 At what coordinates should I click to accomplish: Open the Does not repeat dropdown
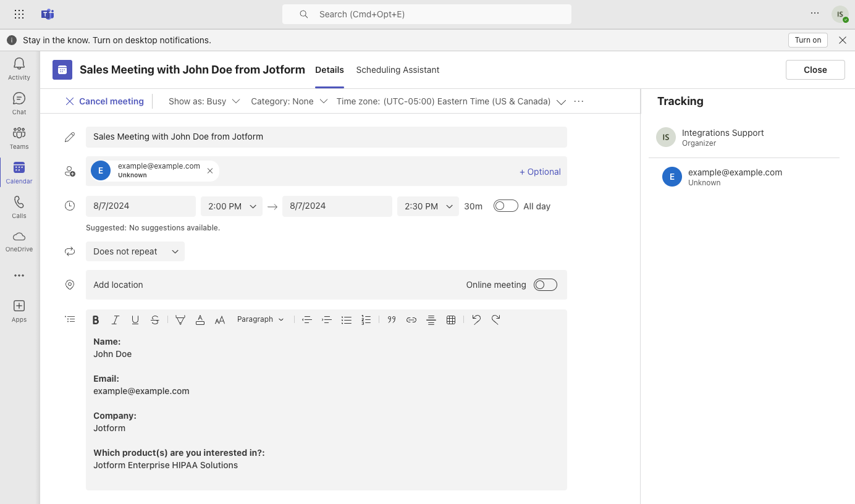[x=135, y=251]
